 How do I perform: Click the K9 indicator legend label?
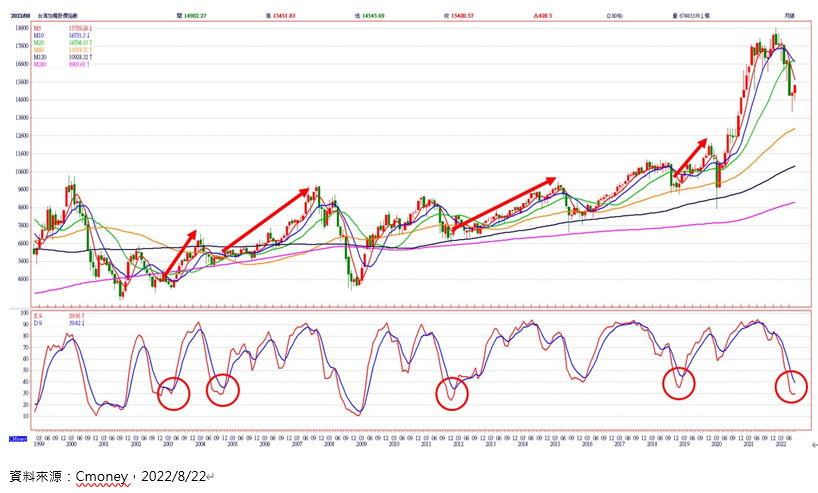click(x=40, y=314)
